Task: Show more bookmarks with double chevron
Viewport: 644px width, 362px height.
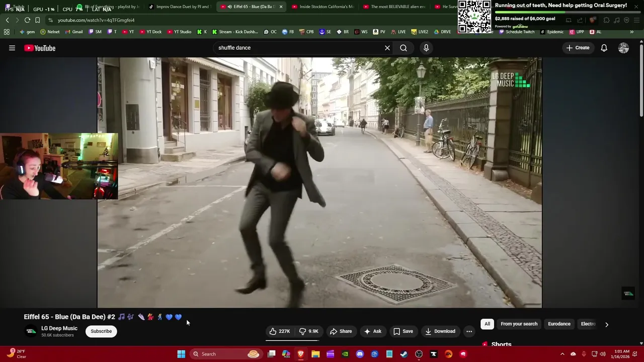Action: pyautogui.click(x=631, y=32)
